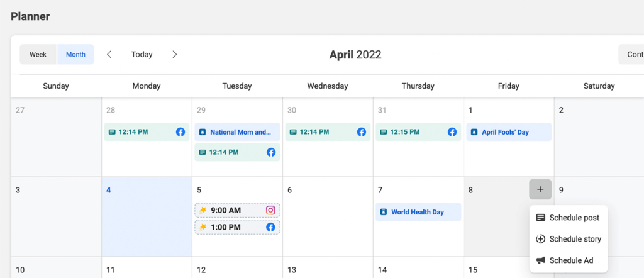
Task: Click Facebook icon on 1:00 PM post
Action: tap(270, 227)
